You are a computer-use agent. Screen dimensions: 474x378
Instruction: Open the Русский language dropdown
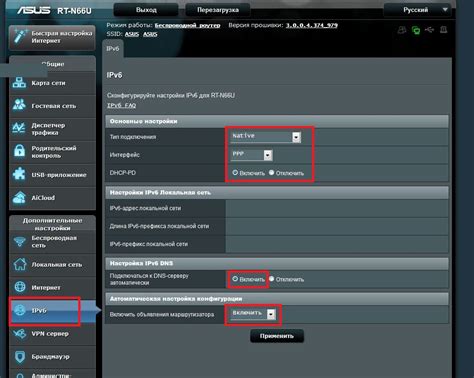418,10
